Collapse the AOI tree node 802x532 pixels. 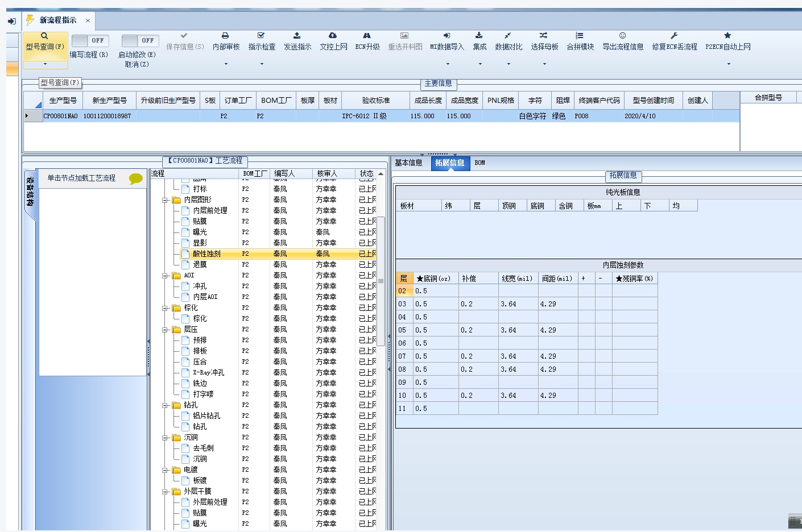tap(165, 276)
